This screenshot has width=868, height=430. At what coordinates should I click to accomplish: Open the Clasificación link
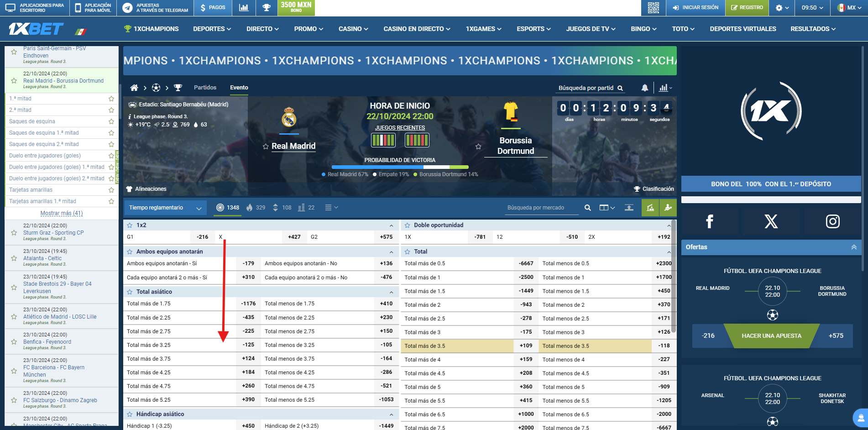pyautogui.click(x=654, y=189)
